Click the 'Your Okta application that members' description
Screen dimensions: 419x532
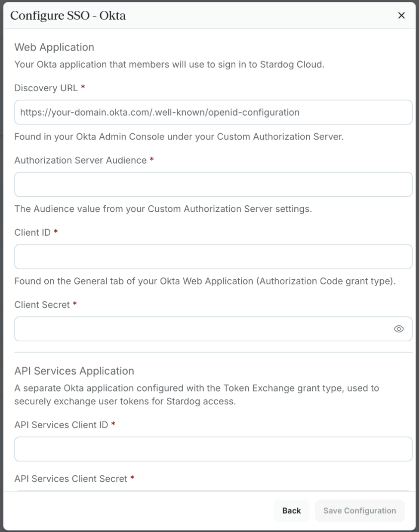[169, 65]
